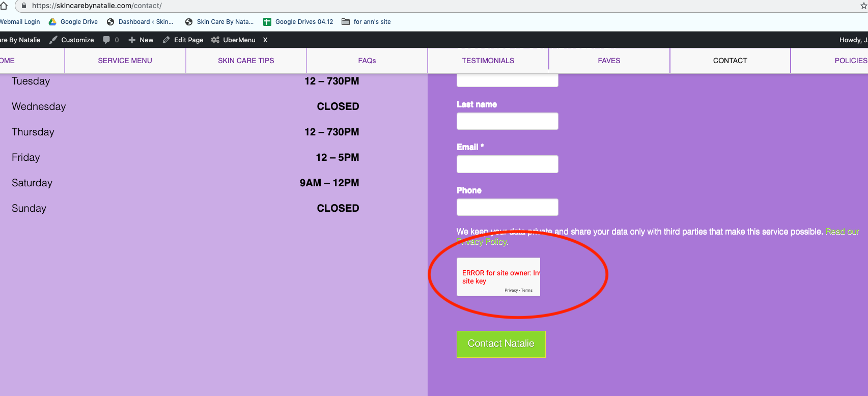Image resolution: width=868 pixels, height=396 pixels.
Task: Open the comments bubble icon
Action: click(106, 40)
